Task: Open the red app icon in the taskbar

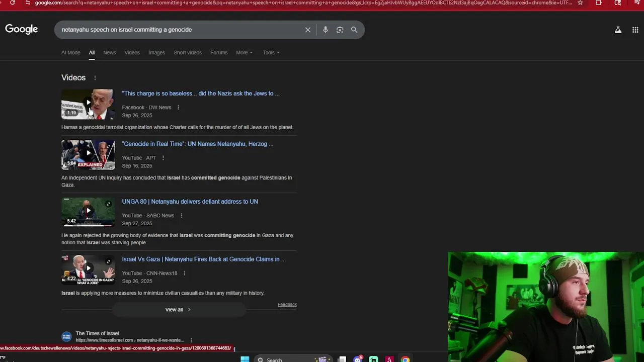Action: coord(389,359)
